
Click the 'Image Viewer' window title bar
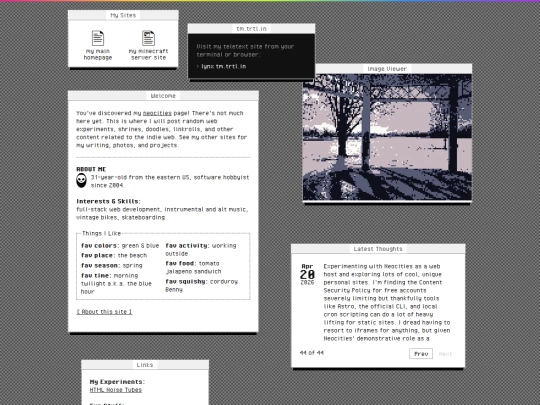point(387,69)
